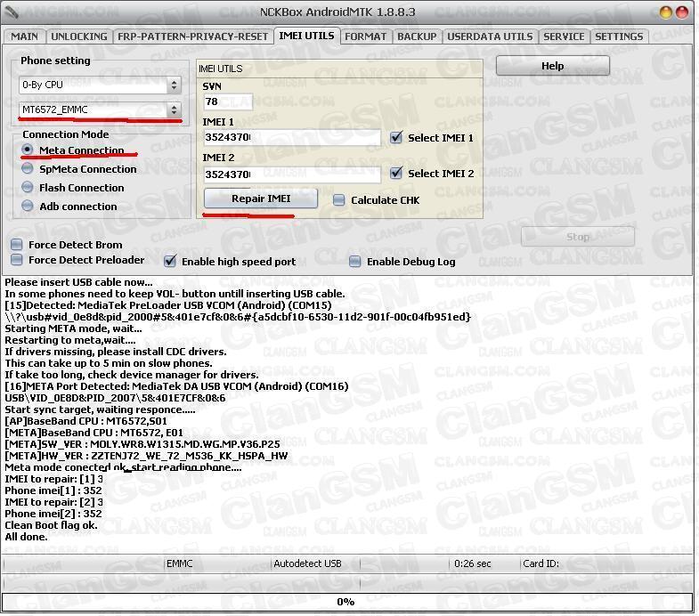Close the NCKBox AndroidMTK window

(x=683, y=12)
